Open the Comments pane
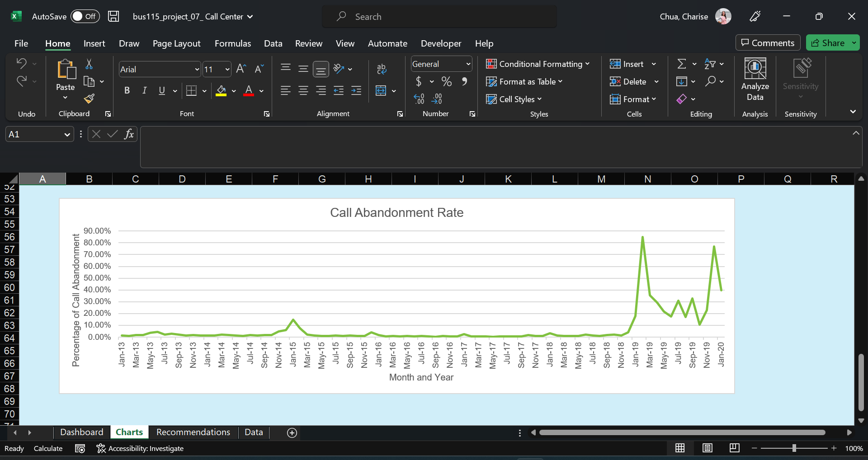Image resolution: width=868 pixels, height=460 pixels. (x=768, y=43)
